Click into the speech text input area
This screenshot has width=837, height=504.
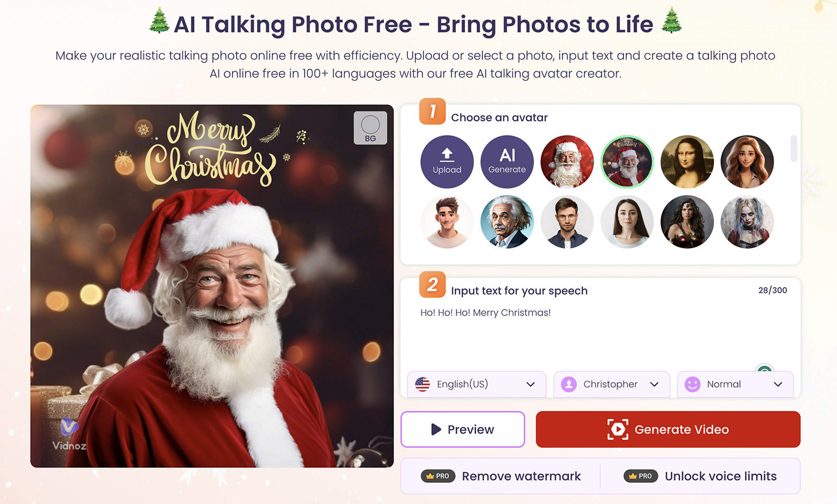(600, 335)
